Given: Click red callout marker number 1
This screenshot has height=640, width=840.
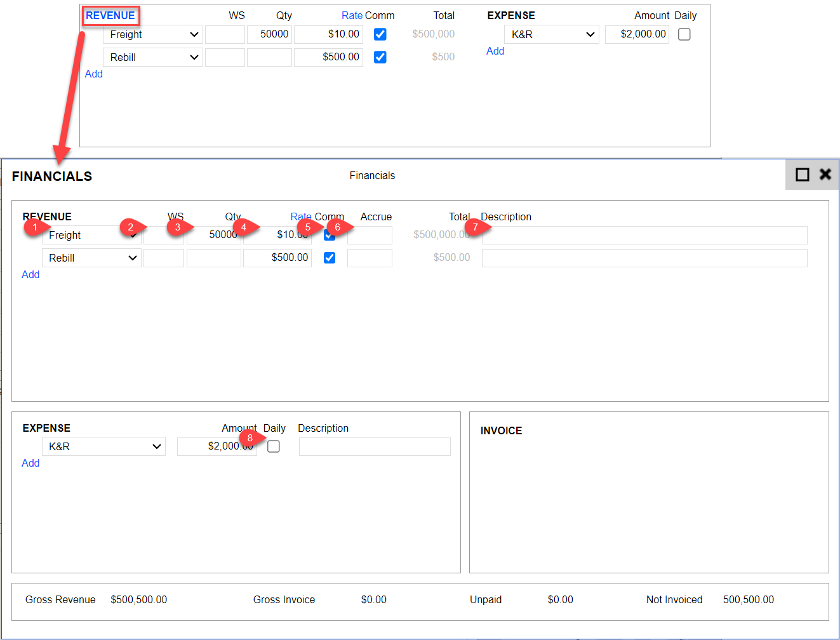Looking at the screenshot, I should click(x=36, y=227).
